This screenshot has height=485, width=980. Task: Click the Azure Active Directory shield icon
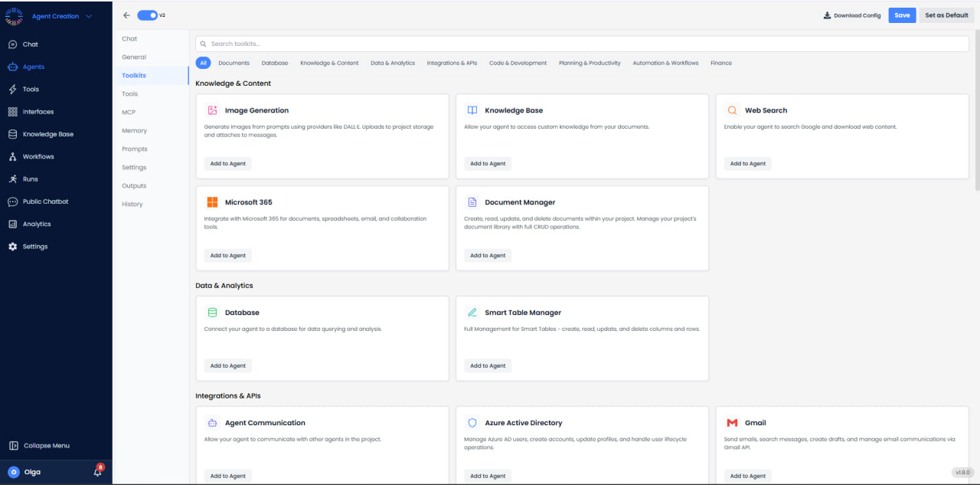[x=472, y=423]
